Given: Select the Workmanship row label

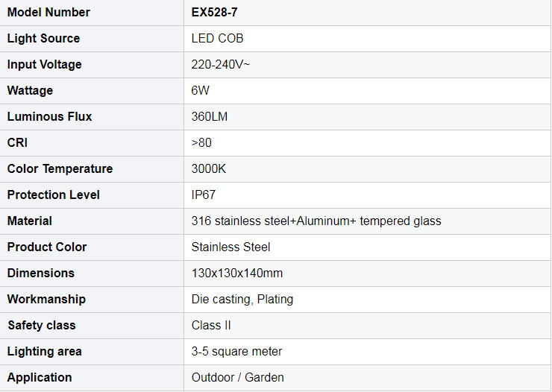Looking at the screenshot, I should [46, 299].
